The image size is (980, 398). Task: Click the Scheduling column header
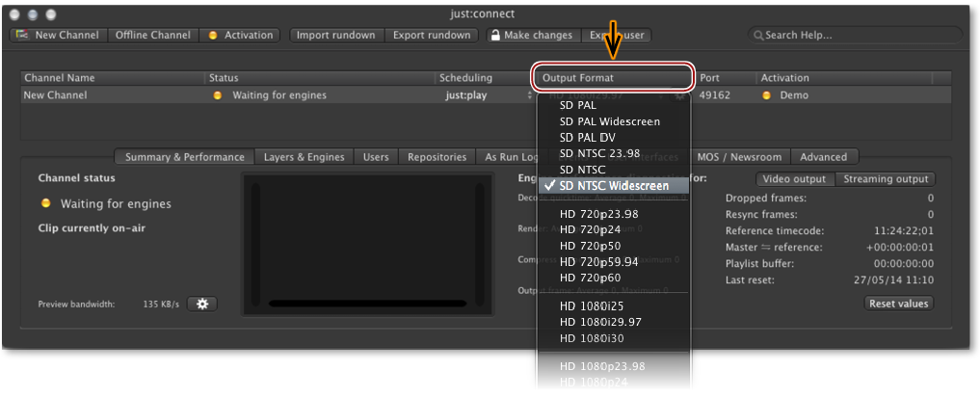point(483,78)
